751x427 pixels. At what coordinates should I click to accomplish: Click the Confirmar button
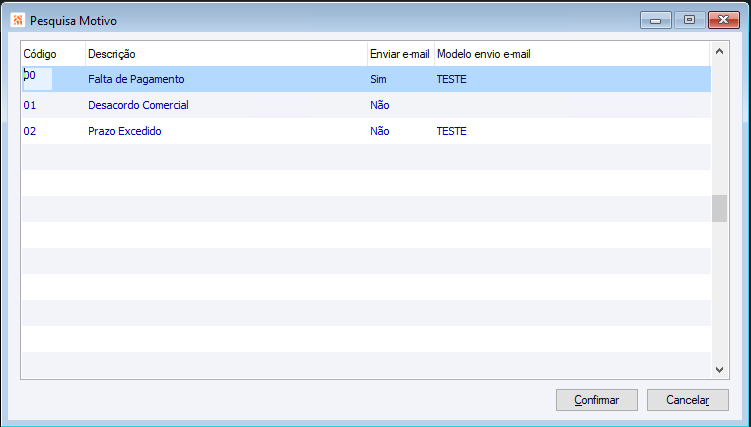pyautogui.click(x=596, y=400)
